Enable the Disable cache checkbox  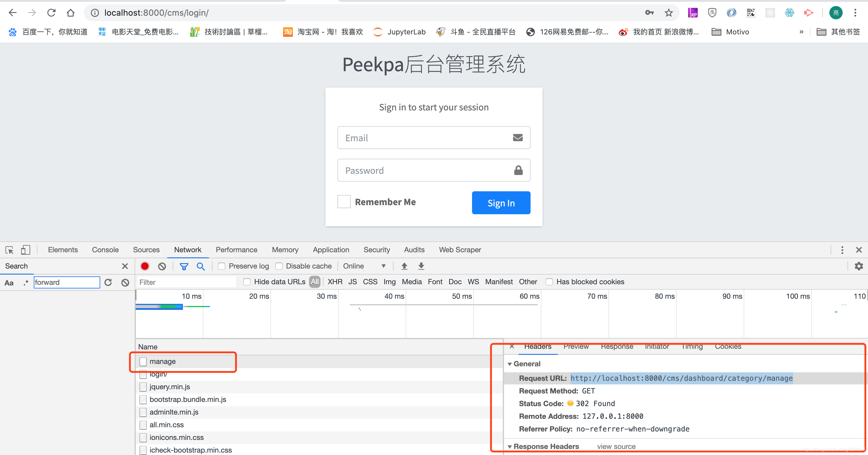279,266
